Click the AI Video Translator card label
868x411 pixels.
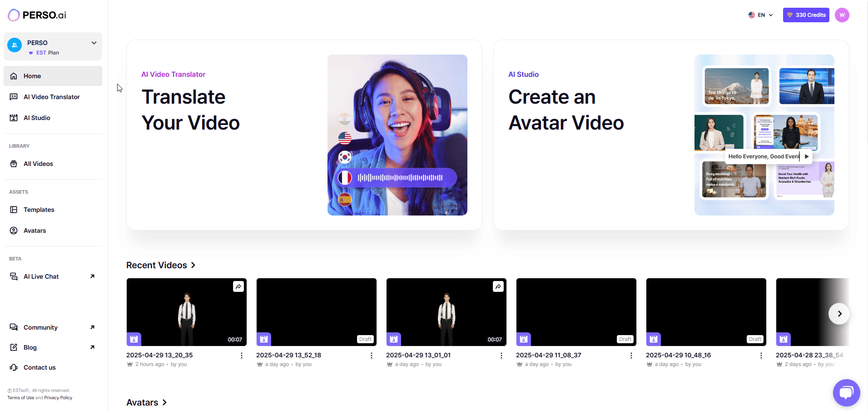click(174, 75)
